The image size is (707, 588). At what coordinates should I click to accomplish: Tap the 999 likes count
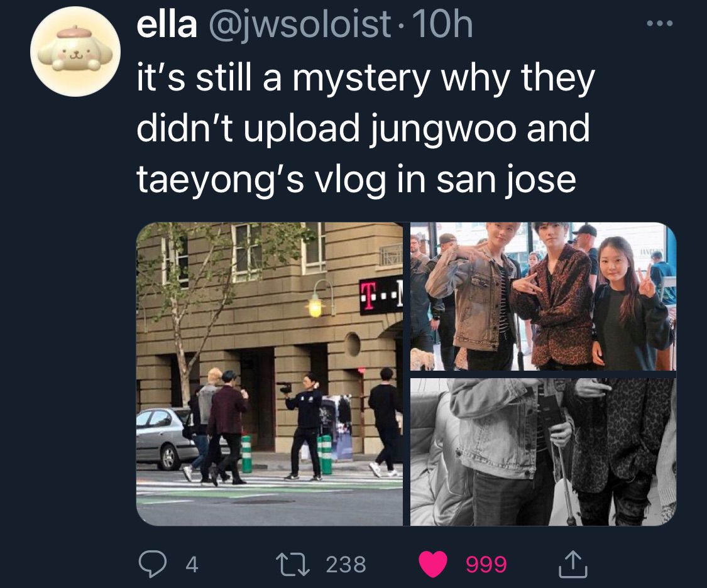pos(486,564)
